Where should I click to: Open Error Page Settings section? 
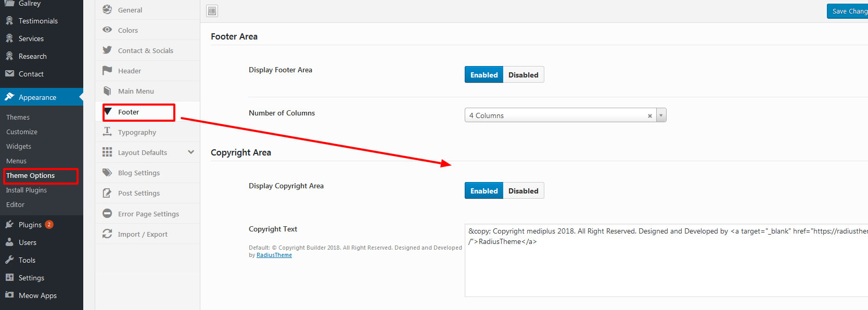tap(148, 213)
